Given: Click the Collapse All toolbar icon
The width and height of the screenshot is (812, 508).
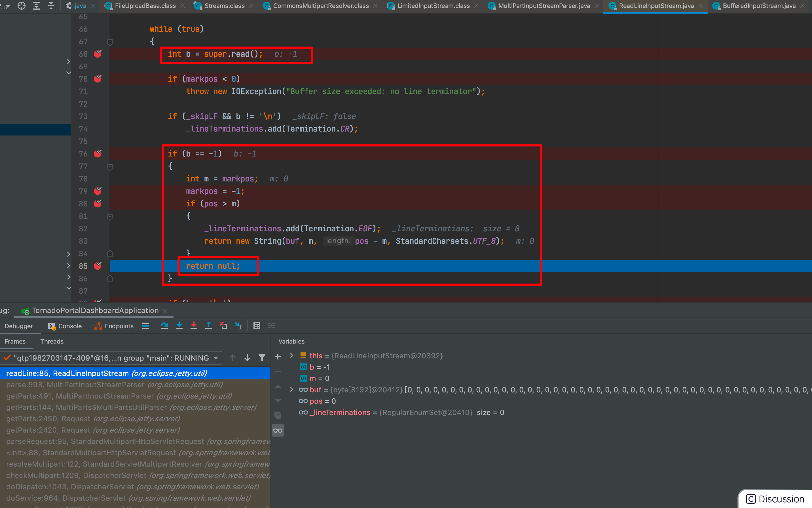Looking at the screenshot, I should [51, 6].
